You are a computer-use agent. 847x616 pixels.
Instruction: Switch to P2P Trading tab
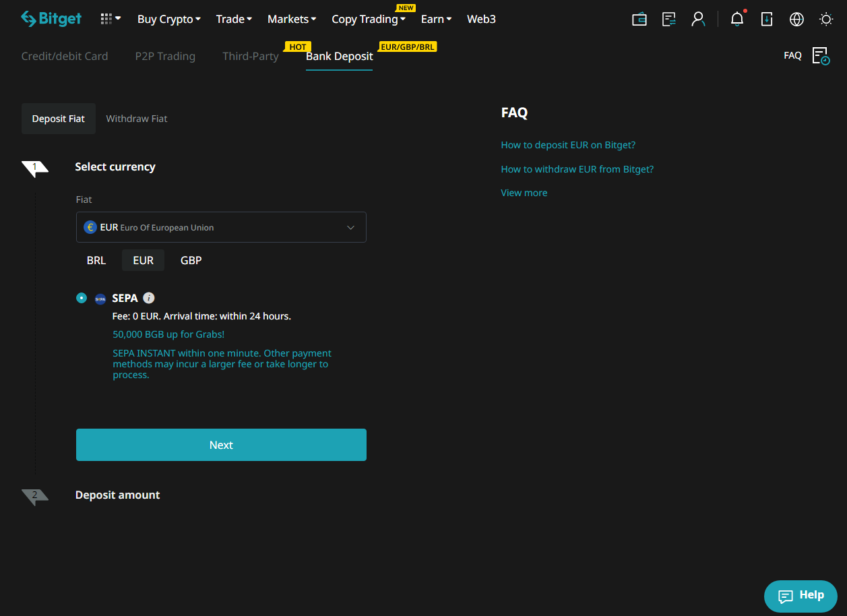[165, 56]
